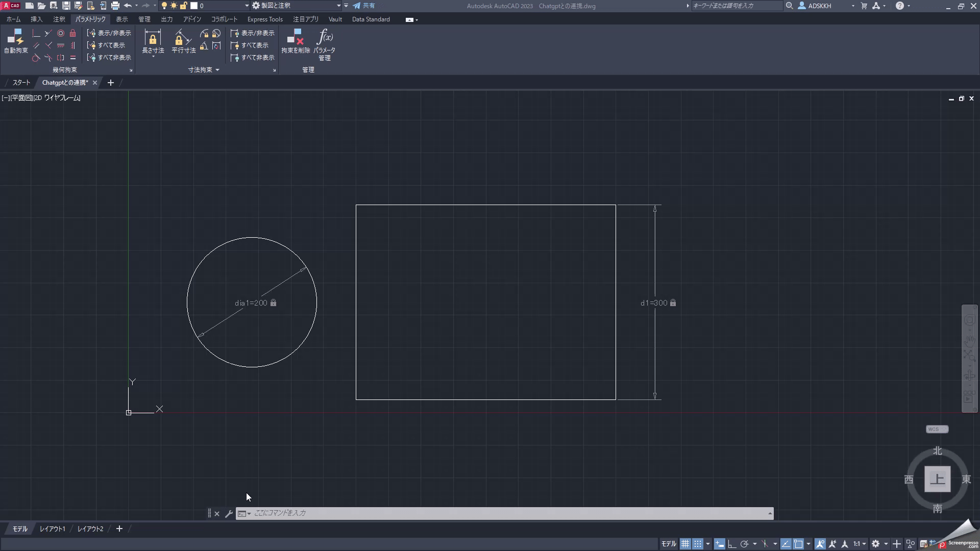The image size is (980, 551).
Task: Select the fix constraint lock icon
Action: pos(72,33)
